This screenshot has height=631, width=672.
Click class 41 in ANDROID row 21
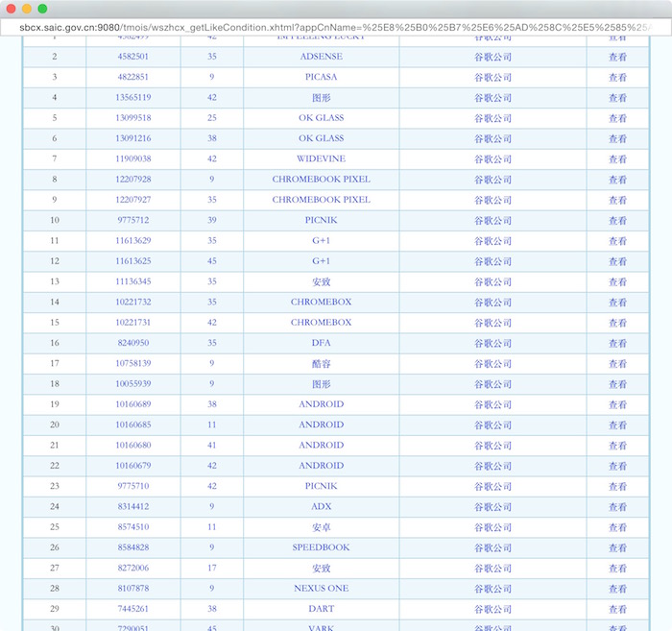[212, 446]
